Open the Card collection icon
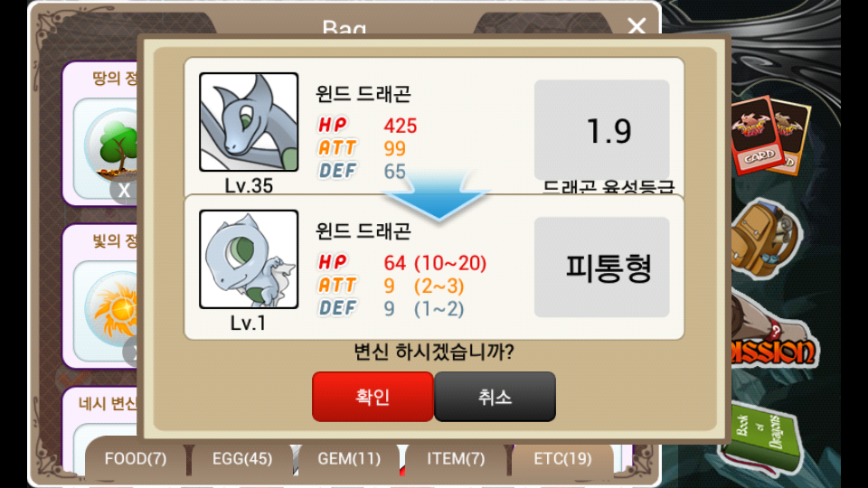 click(x=769, y=136)
